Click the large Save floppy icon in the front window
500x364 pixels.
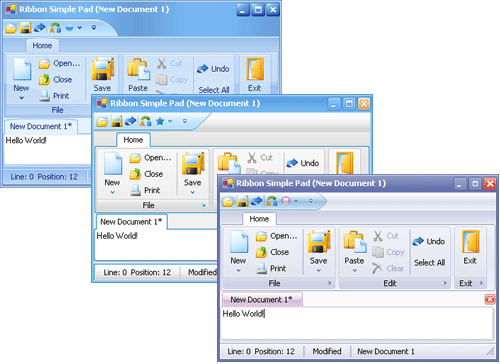[x=319, y=241]
